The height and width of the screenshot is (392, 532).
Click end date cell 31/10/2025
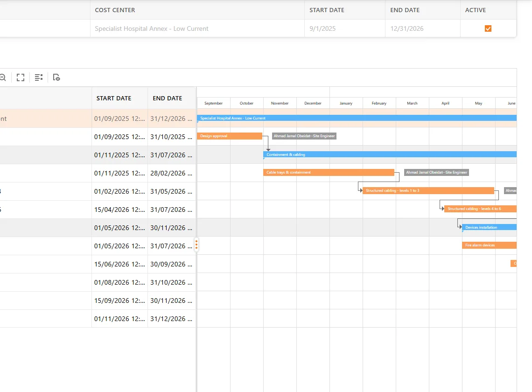click(x=172, y=137)
